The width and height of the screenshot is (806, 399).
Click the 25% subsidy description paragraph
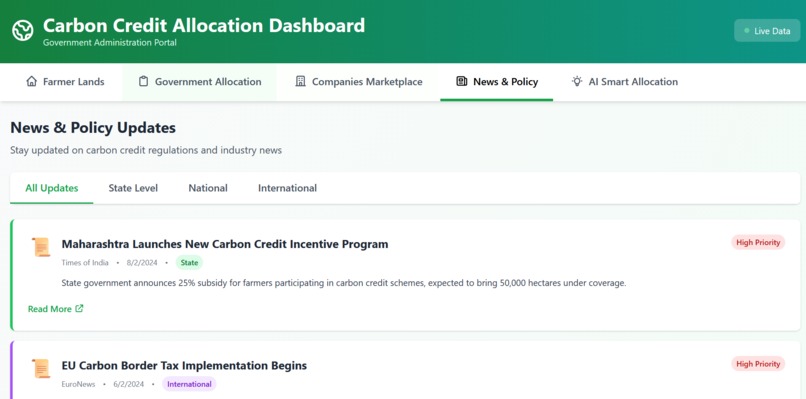[344, 283]
